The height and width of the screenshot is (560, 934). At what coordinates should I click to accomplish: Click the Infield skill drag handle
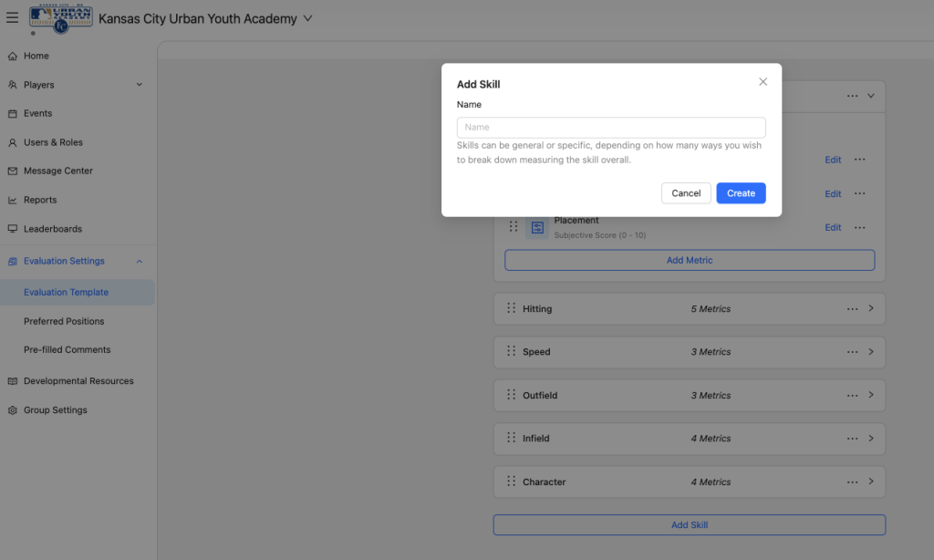click(x=512, y=438)
